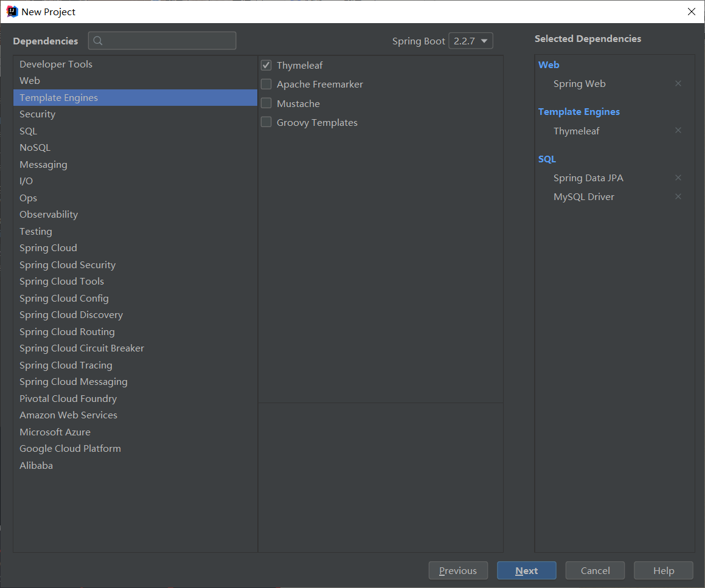Open the NoSQL category
This screenshot has width=705, height=588.
[x=135, y=148]
